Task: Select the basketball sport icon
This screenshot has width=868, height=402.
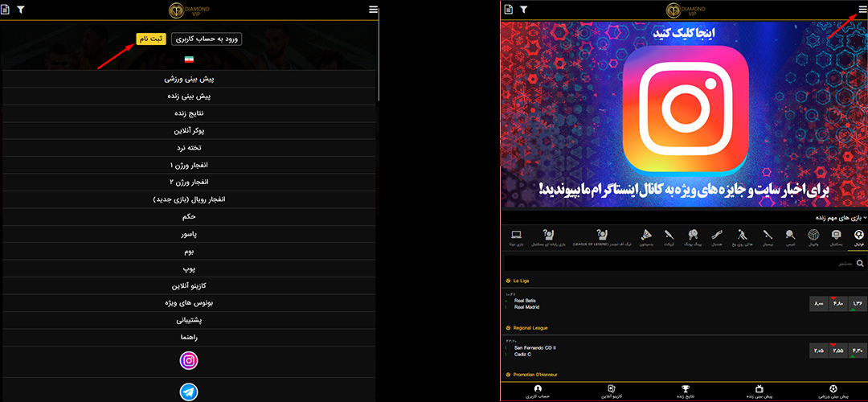Action: coord(837,236)
